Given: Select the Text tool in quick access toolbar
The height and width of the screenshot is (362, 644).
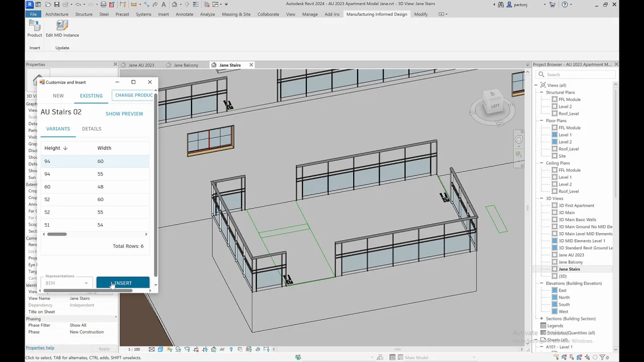Looking at the screenshot, I should click(164, 5).
